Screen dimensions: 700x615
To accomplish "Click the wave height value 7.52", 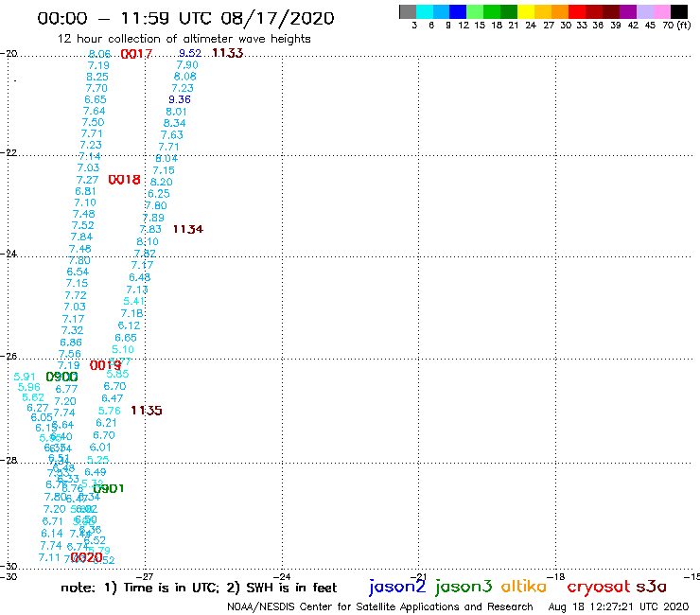I will click(x=83, y=225).
